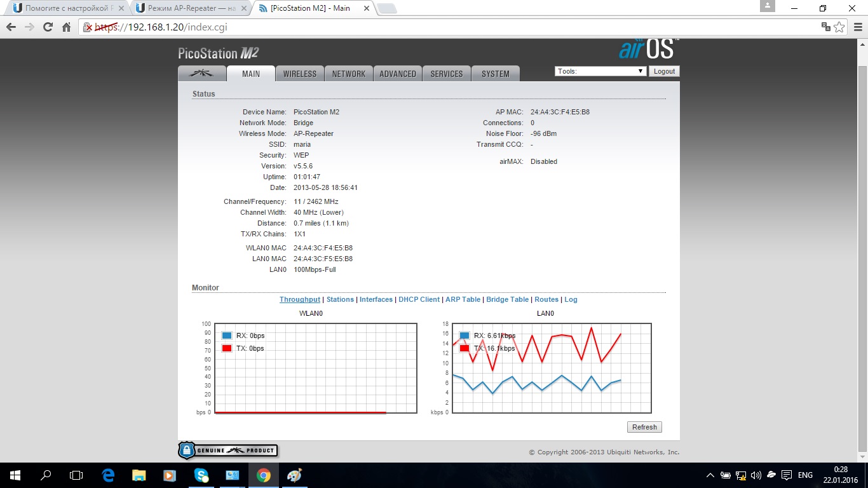
Task: Go to the ADVANCED tab
Action: click(398, 74)
